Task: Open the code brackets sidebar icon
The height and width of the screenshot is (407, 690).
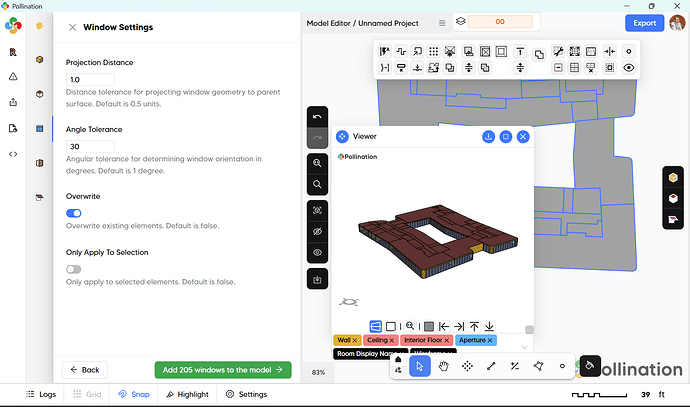Action: click(13, 153)
